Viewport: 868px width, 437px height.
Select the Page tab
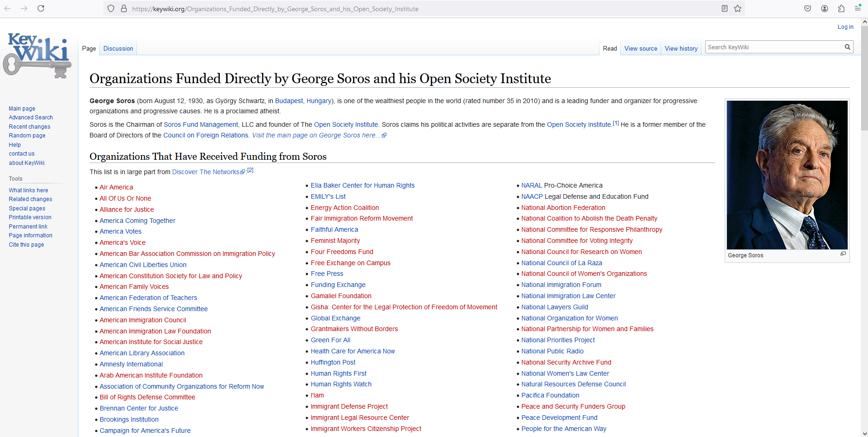[89, 48]
